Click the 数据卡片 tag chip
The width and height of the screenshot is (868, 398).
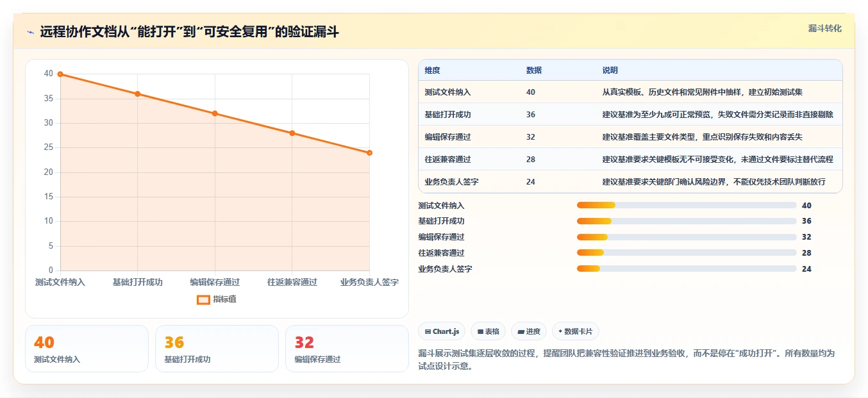pos(575,331)
